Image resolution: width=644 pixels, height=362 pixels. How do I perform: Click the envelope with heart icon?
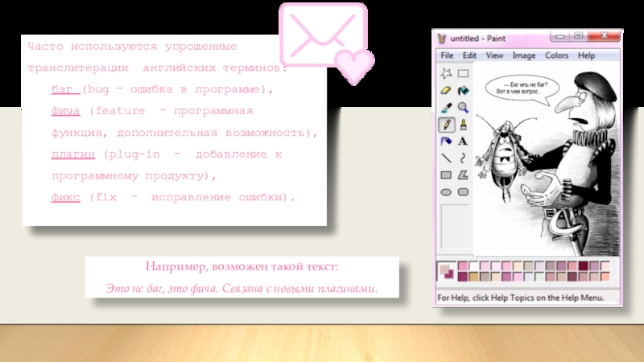(x=327, y=43)
